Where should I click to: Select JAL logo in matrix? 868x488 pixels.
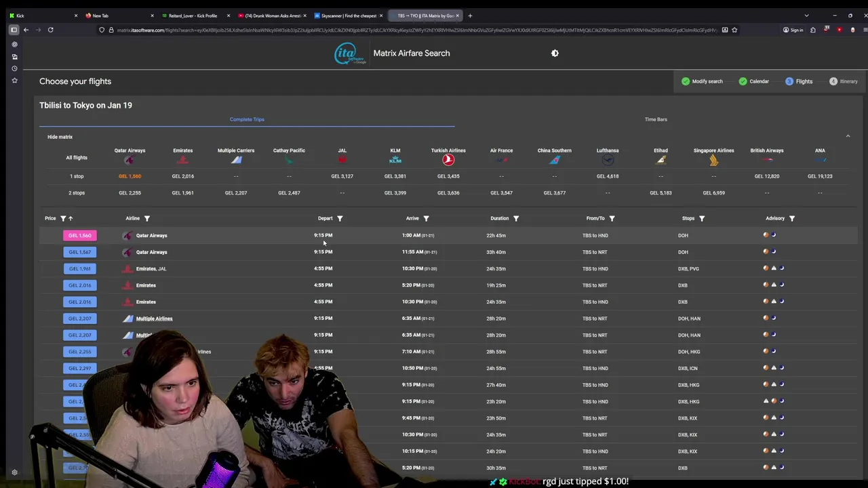coord(342,160)
